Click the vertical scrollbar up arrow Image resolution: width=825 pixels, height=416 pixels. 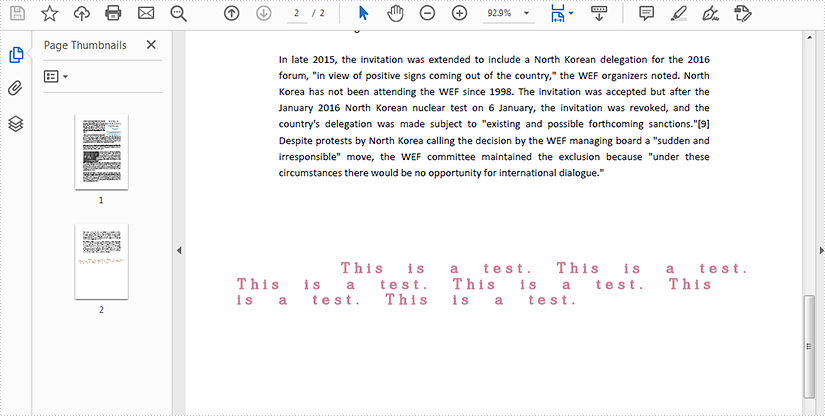coord(809,38)
